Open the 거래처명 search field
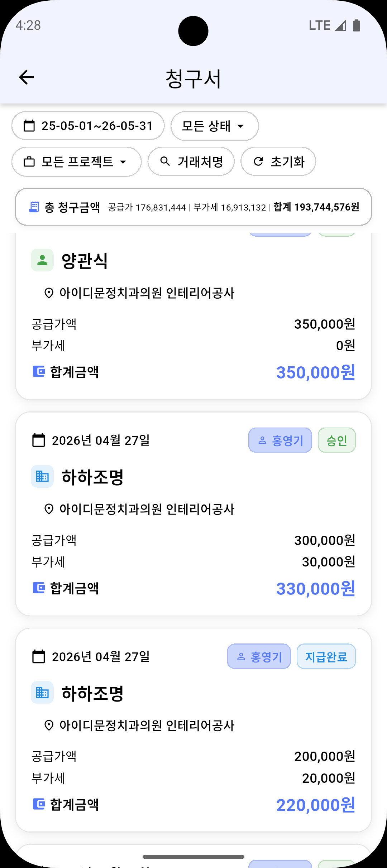Viewport: 387px width, 868px height. point(191,161)
